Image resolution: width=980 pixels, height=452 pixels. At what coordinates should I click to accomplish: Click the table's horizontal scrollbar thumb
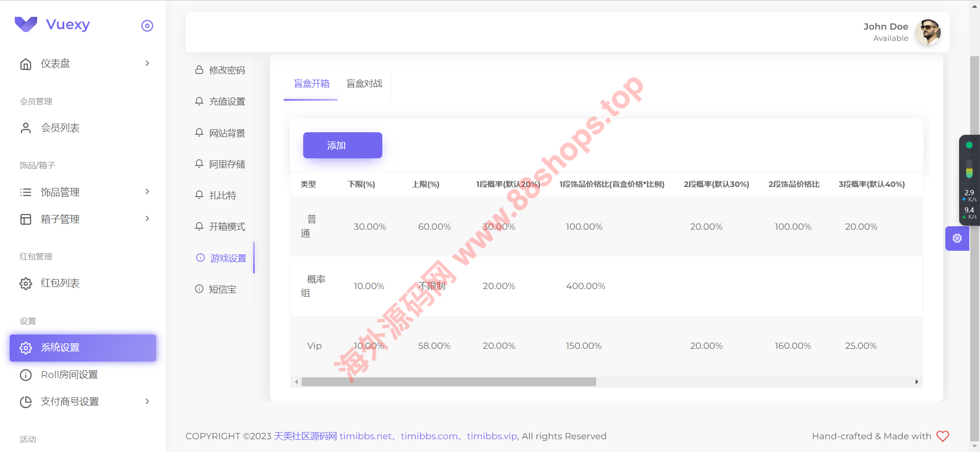coord(448,382)
